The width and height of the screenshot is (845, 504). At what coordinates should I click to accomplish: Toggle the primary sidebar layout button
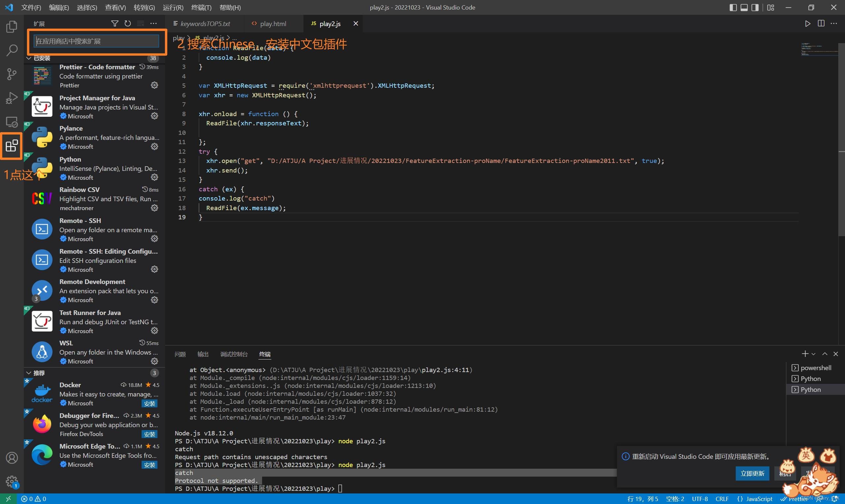(733, 8)
